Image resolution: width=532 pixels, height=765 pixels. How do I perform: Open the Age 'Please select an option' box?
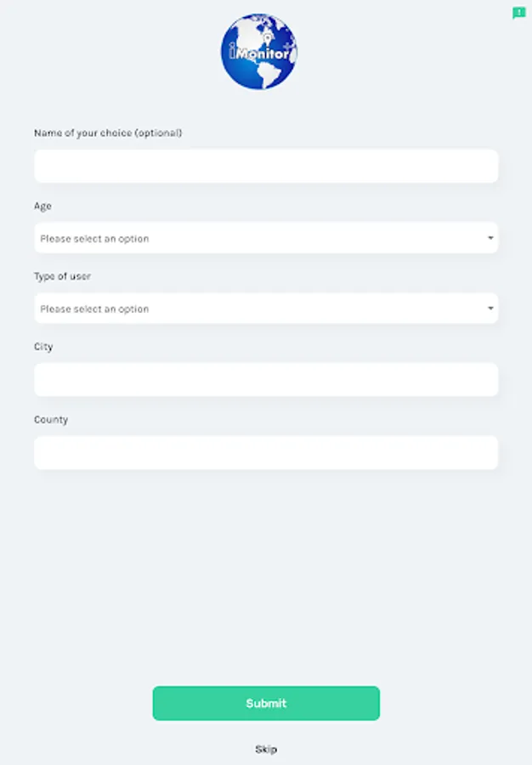click(x=255, y=238)
